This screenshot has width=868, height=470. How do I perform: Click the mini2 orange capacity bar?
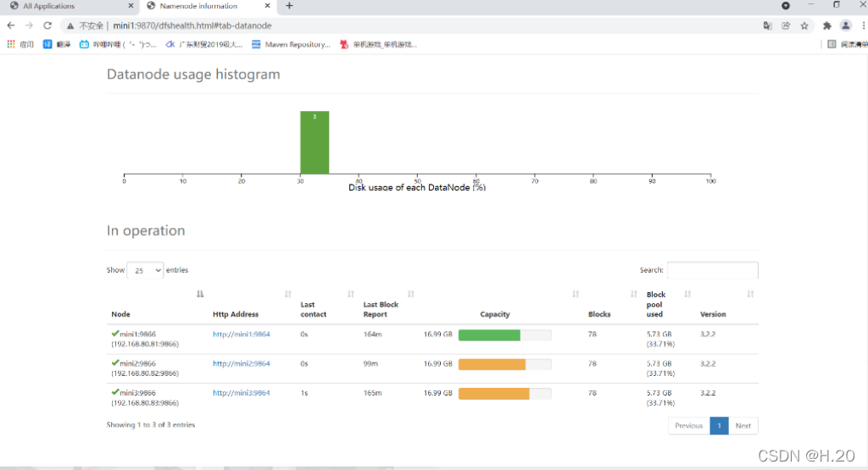click(x=492, y=364)
